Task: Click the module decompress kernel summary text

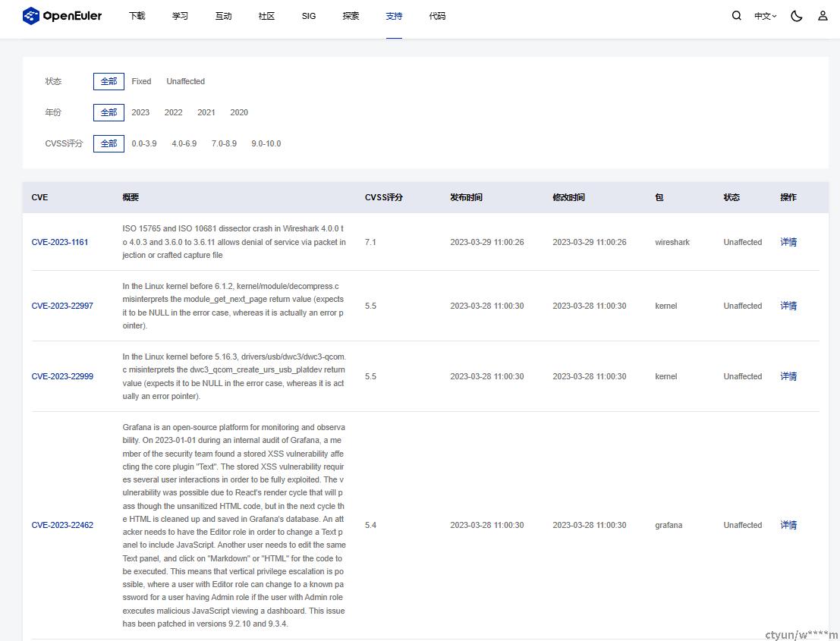Action: point(234,306)
